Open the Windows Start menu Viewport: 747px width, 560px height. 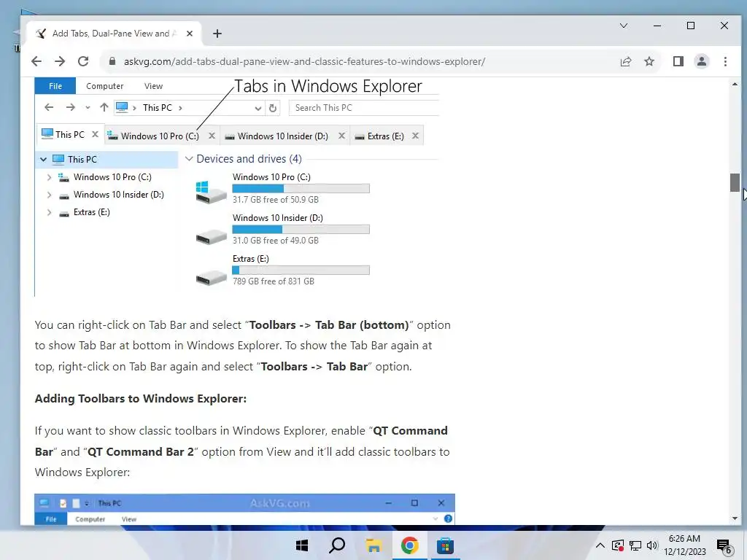(301, 545)
